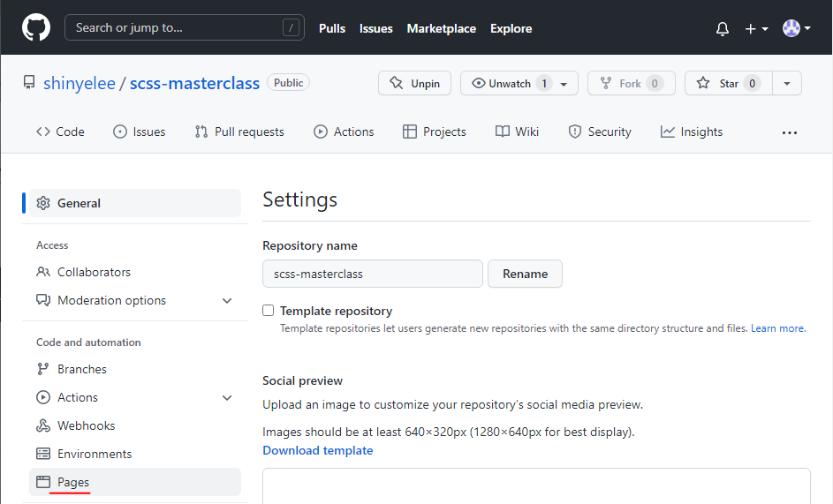The image size is (833, 504).
Task: Click the star icon
Action: [703, 83]
